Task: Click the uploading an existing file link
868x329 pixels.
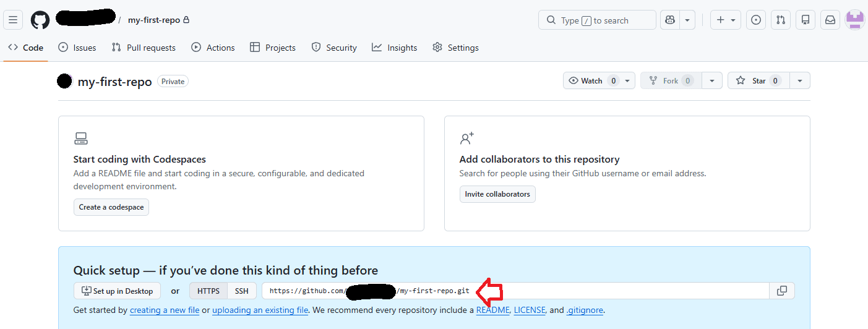Action: click(x=260, y=310)
